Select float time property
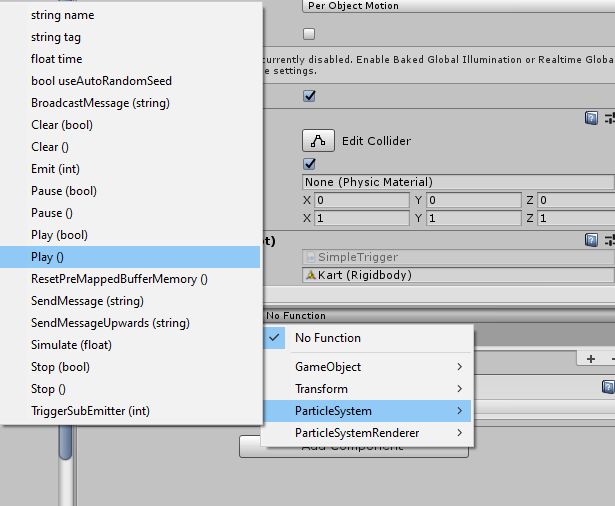 [130, 59]
